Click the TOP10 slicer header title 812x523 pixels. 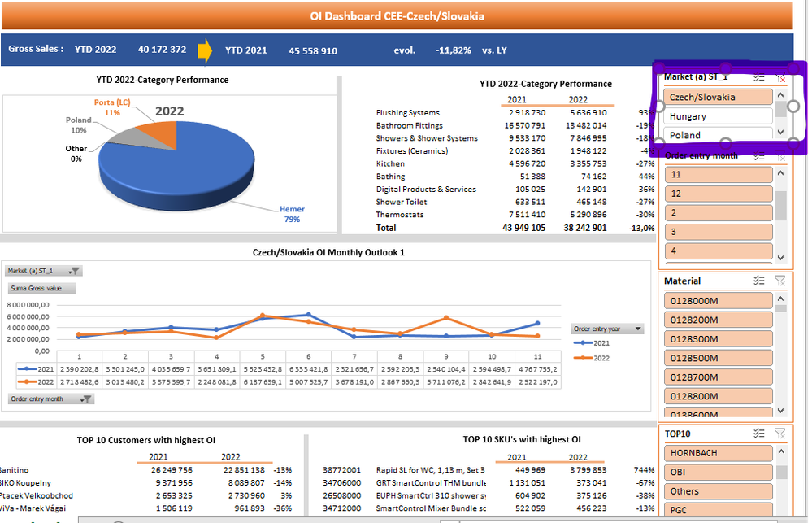click(x=677, y=434)
